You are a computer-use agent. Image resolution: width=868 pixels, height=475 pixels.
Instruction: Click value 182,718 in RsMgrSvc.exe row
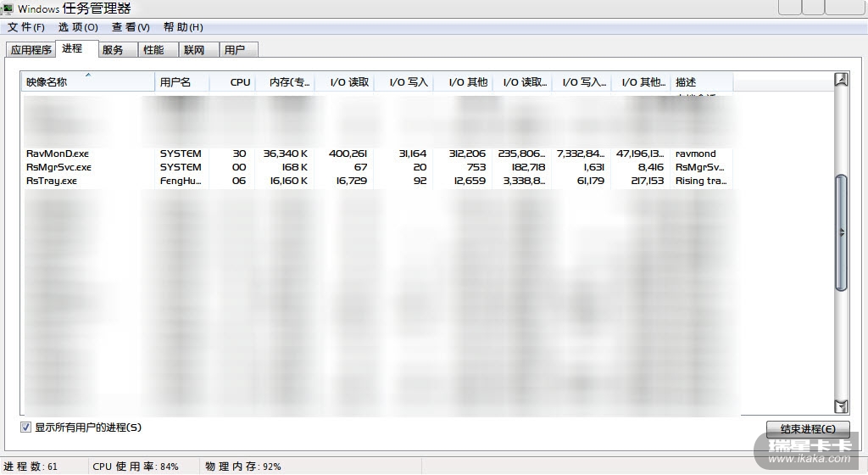click(x=529, y=167)
